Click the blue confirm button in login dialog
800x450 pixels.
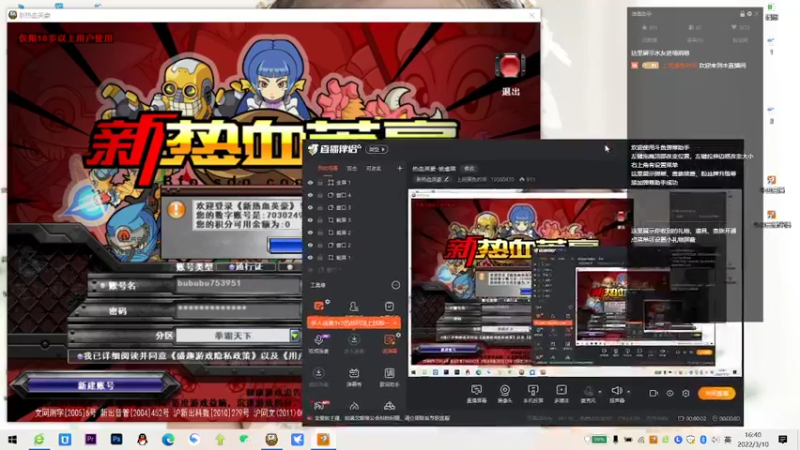point(286,245)
